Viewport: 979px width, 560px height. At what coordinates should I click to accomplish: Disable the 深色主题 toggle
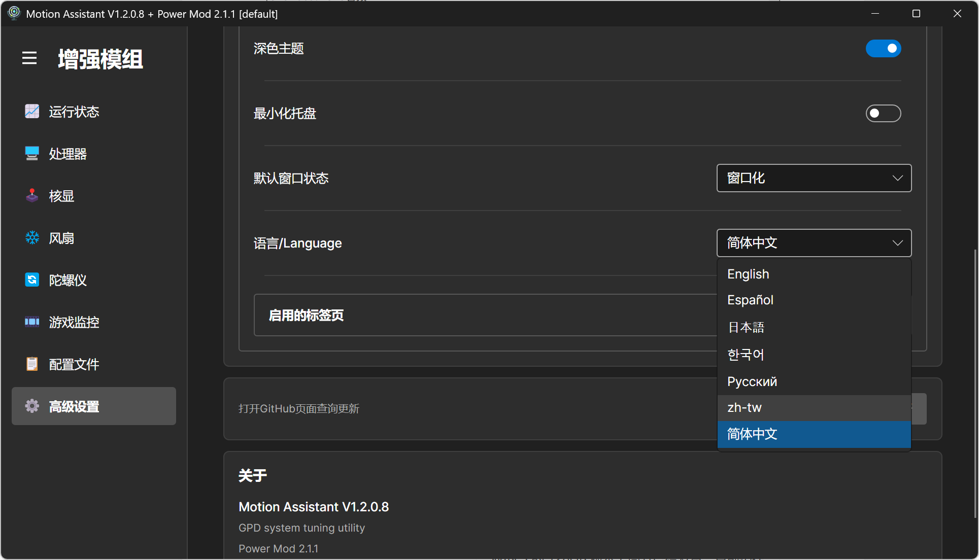(x=883, y=49)
